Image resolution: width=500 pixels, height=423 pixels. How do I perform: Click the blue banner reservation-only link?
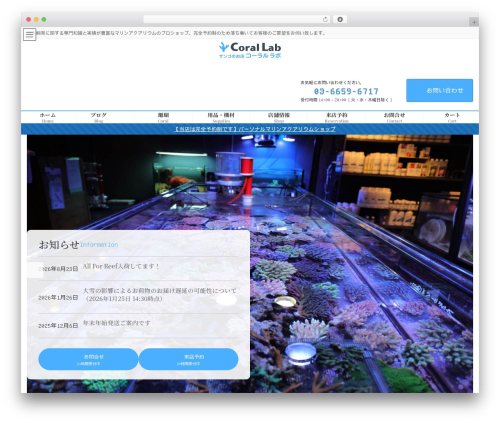click(x=255, y=129)
